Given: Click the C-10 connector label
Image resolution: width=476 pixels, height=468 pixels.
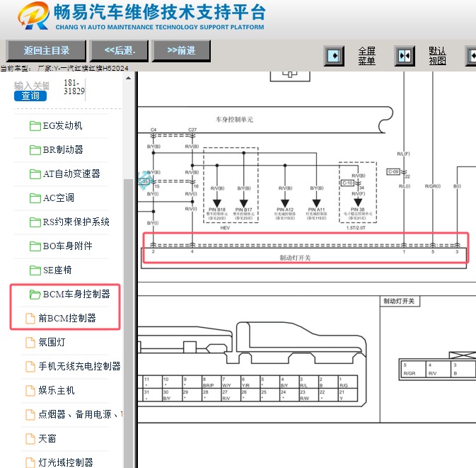Looking at the screenshot, I should pyautogui.click(x=347, y=183).
